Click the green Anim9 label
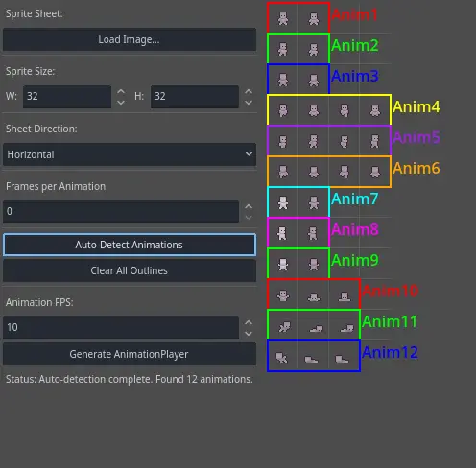 (x=355, y=260)
